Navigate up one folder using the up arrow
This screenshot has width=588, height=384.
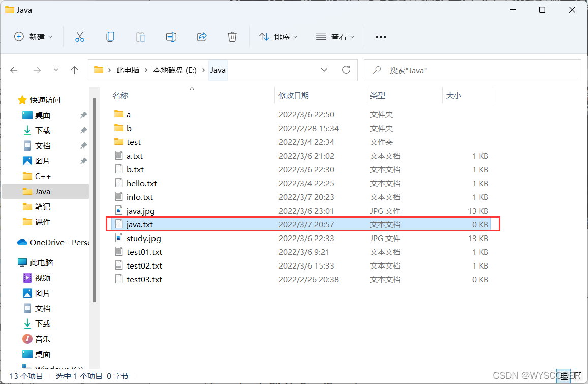tap(74, 70)
